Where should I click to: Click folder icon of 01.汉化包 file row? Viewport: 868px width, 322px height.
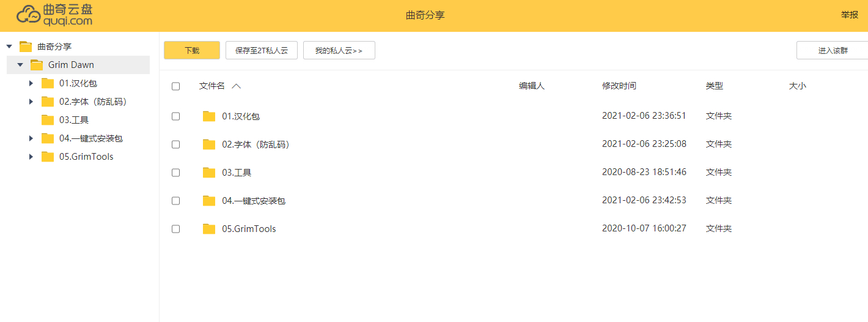pos(209,116)
